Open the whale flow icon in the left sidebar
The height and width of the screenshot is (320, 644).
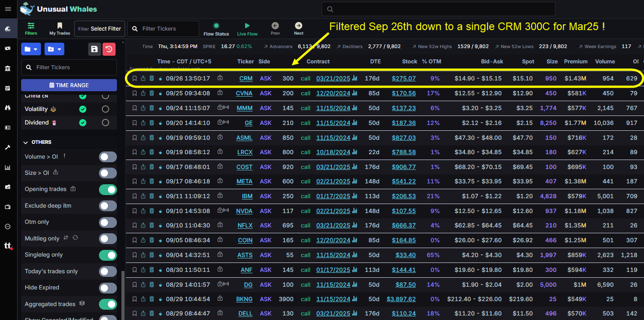coord(8,29)
